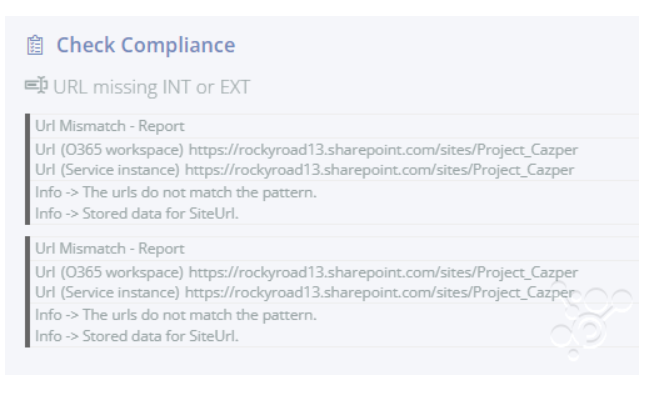This screenshot has width=667, height=402.
Task: Select the dark bar beside first report
Action: click(28, 169)
